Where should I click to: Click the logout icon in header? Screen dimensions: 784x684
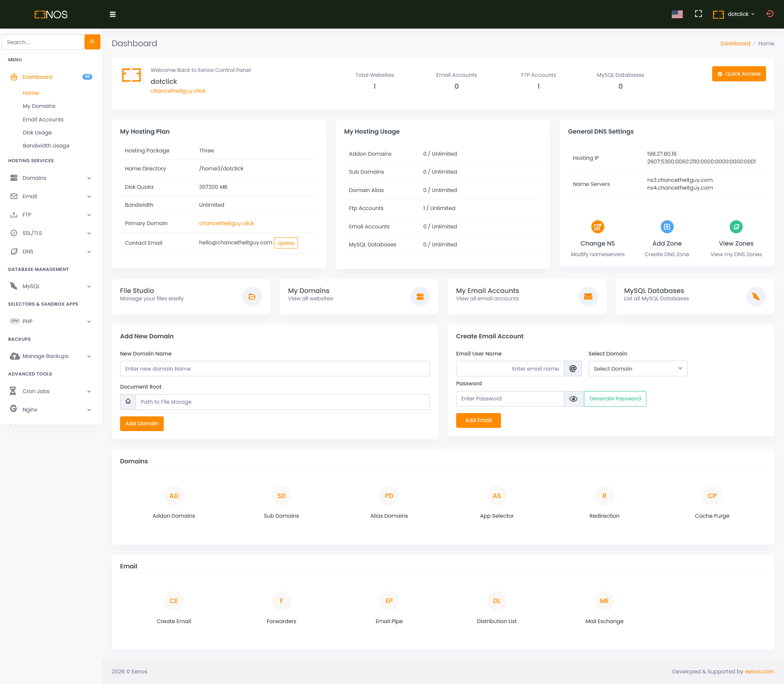[770, 14]
